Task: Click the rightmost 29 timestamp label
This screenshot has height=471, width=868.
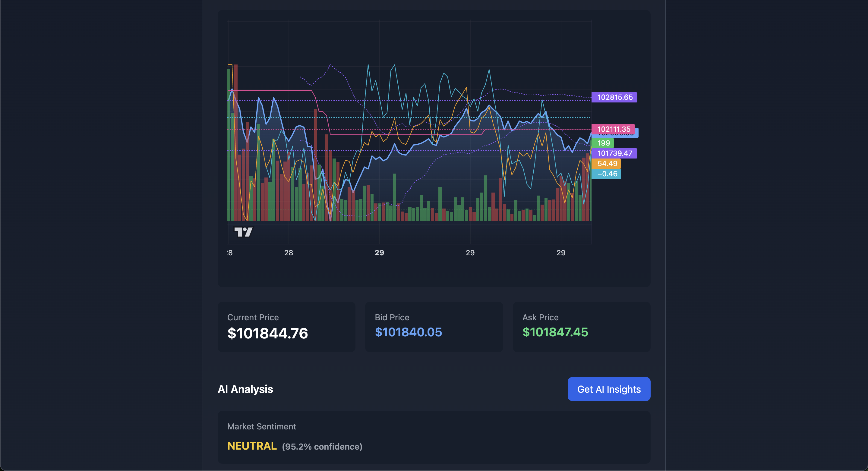Action: [x=561, y=253]
